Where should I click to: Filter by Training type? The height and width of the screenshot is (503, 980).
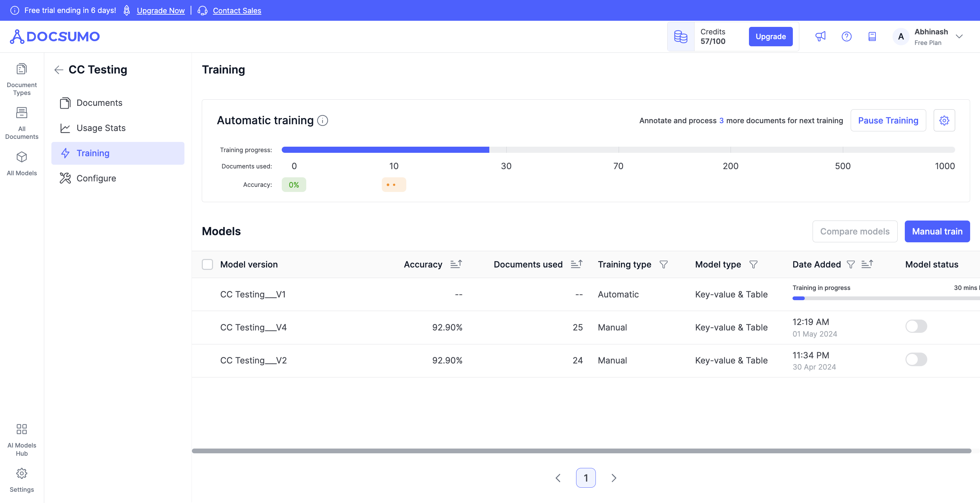pos(664,264)
